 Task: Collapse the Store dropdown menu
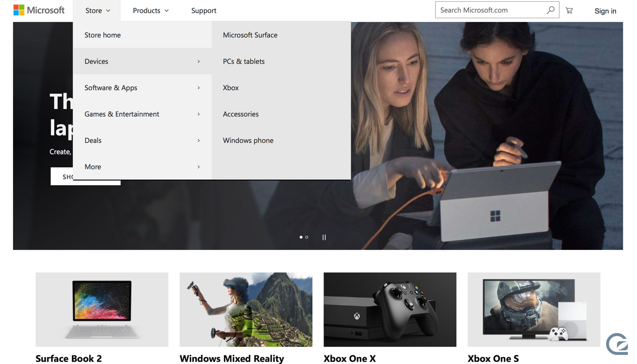pos(97,10)
